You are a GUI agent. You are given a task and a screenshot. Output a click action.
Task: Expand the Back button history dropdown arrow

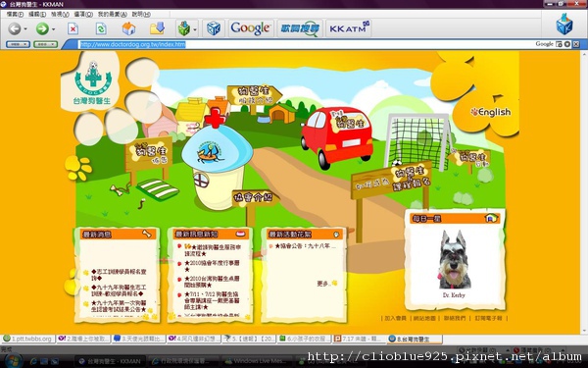[25, 28]
